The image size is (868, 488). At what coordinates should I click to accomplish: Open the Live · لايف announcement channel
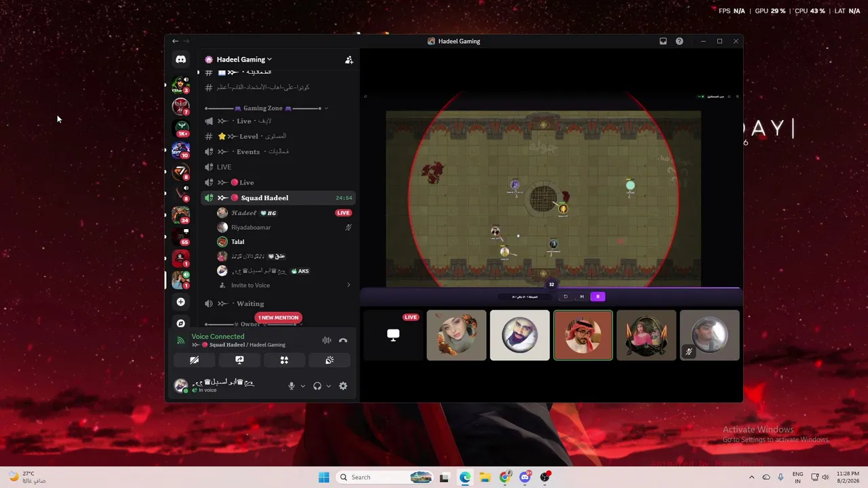(278, 121)
